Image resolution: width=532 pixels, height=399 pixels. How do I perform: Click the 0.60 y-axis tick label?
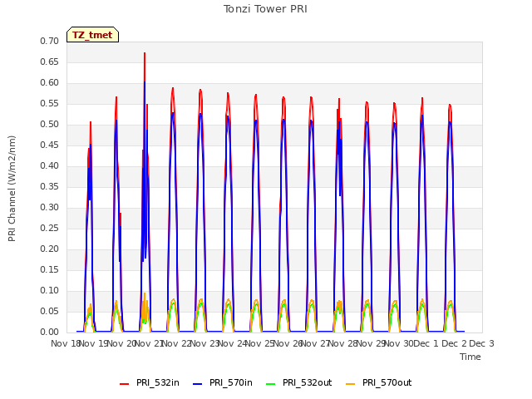coord(50,83)
